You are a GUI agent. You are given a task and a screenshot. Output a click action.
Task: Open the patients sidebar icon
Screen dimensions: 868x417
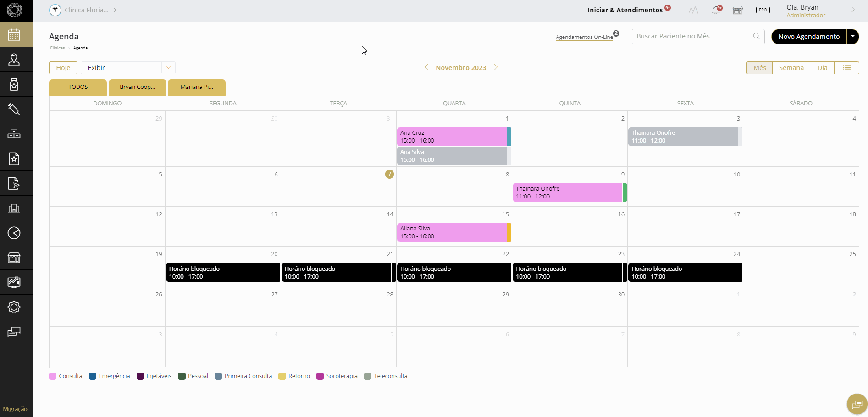coord(14,60)
